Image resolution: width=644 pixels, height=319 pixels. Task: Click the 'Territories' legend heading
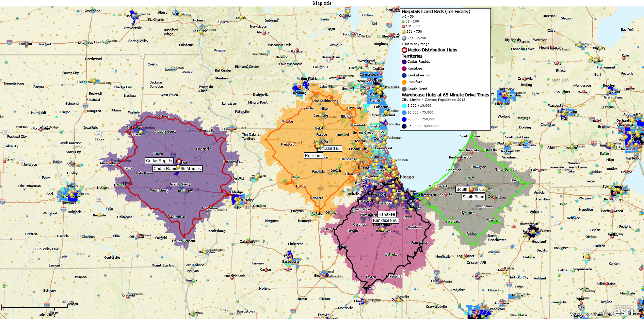pos(412,56)
